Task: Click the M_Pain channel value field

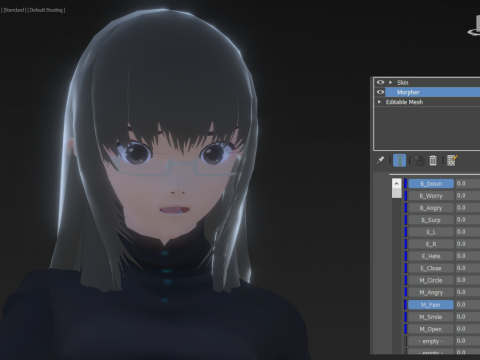Action: click(468, 305)
